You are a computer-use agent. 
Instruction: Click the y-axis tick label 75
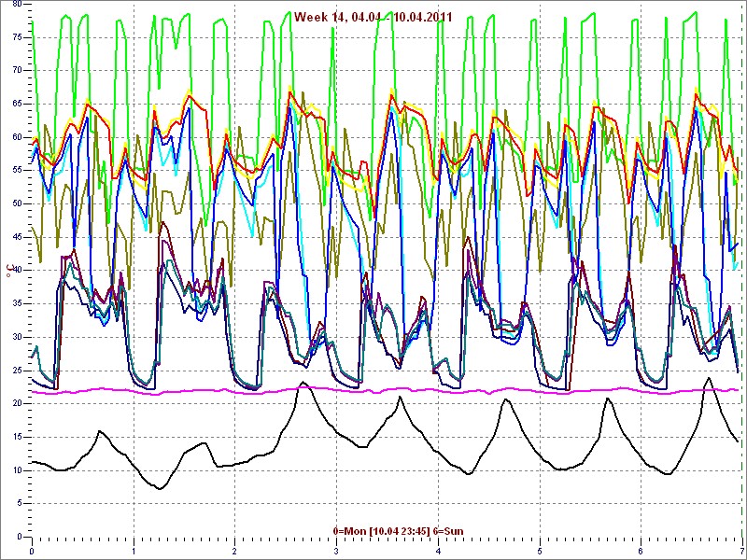click(x=17, y=37)
